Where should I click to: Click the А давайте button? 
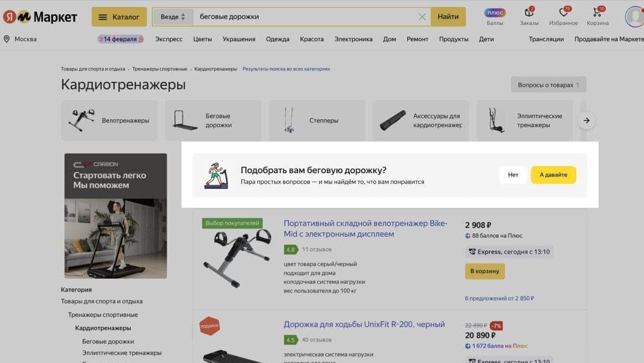click(x=553, y=175)
